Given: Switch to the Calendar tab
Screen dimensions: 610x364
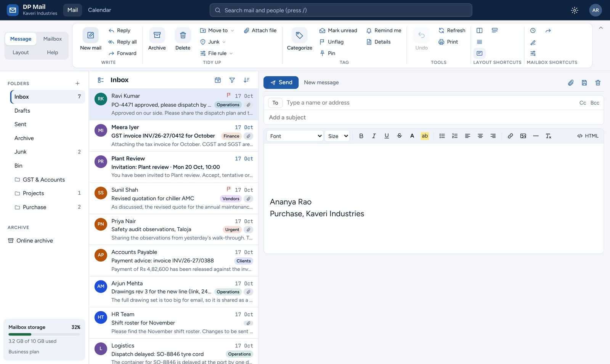Looking at the screenshot, I should coord(100,10).
